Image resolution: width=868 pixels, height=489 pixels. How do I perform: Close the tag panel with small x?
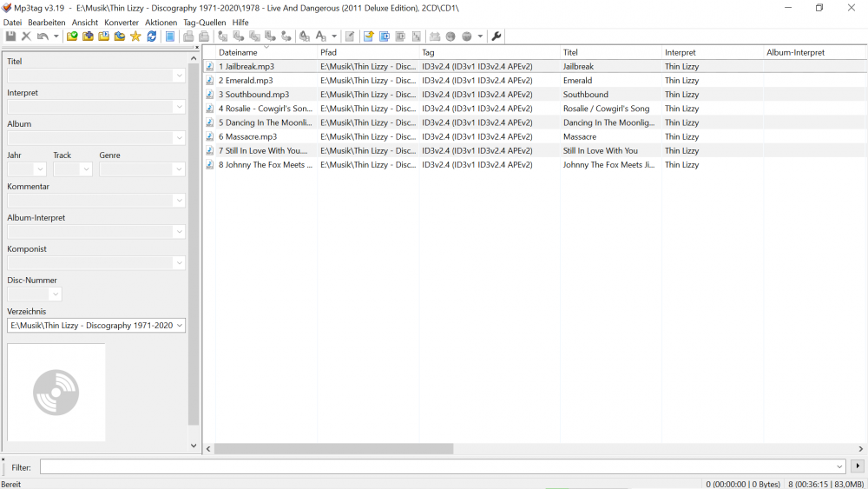point(196,47)
